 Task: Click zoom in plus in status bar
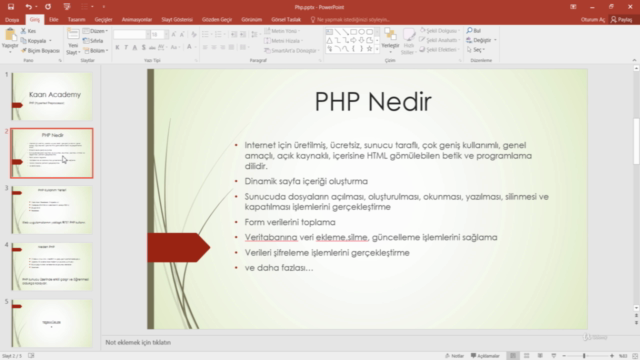point(612,356)
